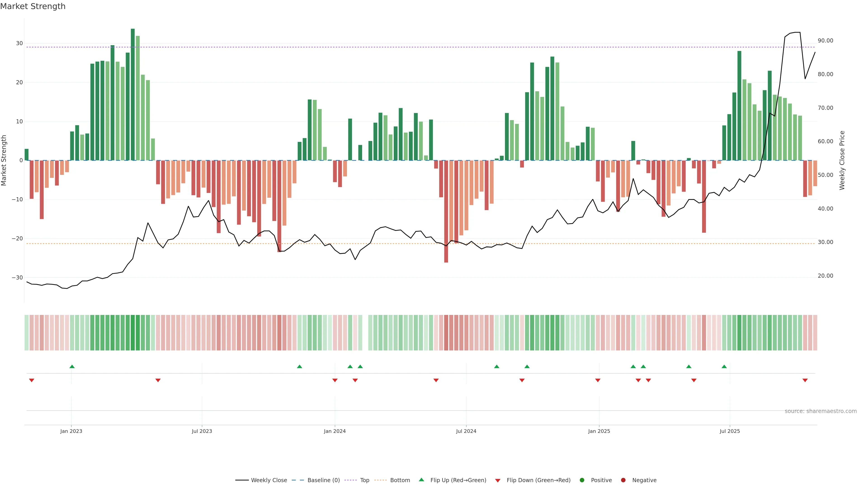Viewport: 868px width, 488px height.
Task: Click the red Flip Down triangle at Jan 2025
Action: point(598,380)
